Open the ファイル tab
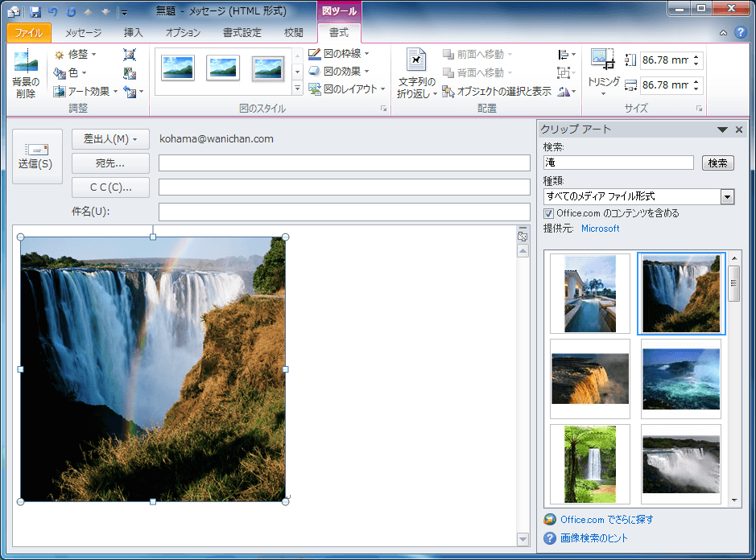Viewport: 756px width, 560px height. click(x=29, y=32)
